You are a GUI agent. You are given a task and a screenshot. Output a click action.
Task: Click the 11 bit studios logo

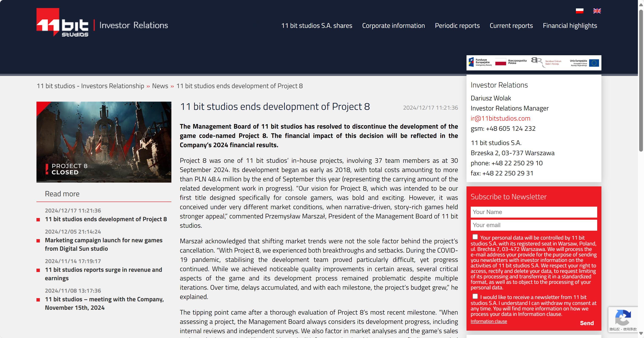tap(62, 23)
